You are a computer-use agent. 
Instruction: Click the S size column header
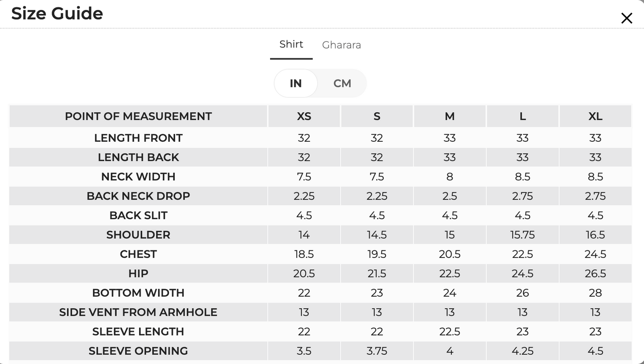click(377, 116)
